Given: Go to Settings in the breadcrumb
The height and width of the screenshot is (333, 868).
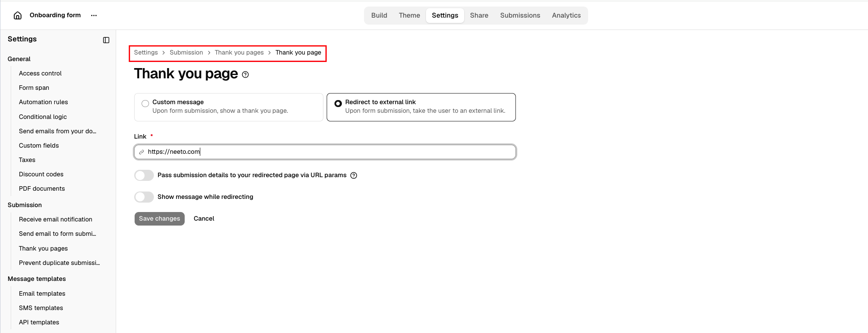Looking at the screenshot, I should (146, 52).
